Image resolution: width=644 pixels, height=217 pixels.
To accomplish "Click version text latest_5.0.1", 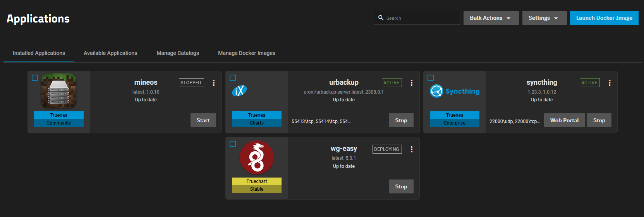I will [x=344, y=158].
